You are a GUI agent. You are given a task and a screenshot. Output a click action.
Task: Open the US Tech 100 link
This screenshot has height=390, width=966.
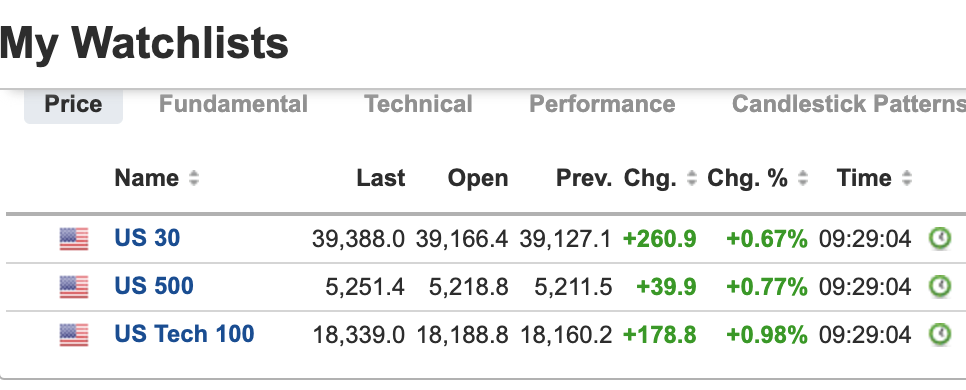184,334
